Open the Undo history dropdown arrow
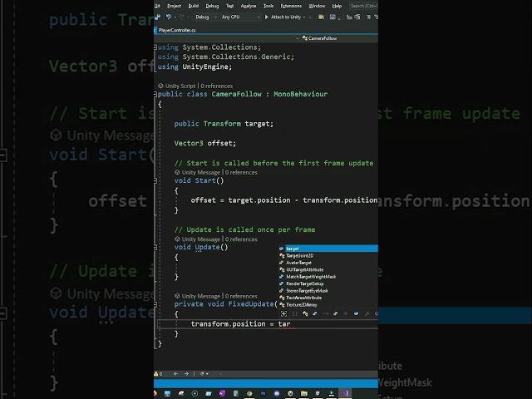 (175, 17)
